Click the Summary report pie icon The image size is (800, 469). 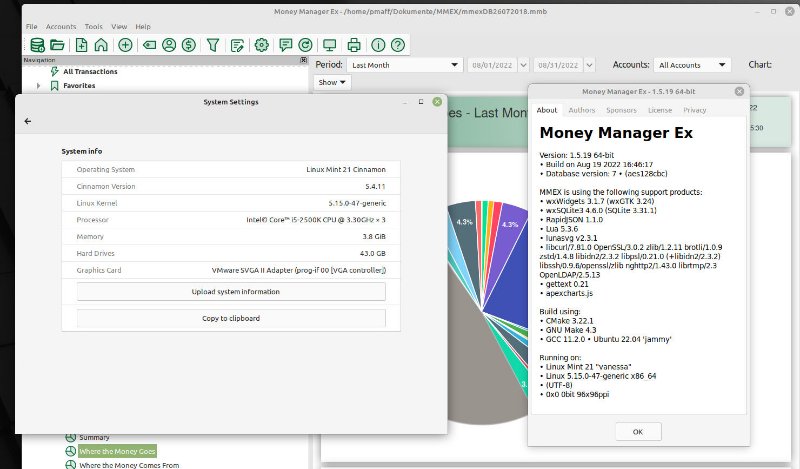pyautogui.click(x=70, y=437)
